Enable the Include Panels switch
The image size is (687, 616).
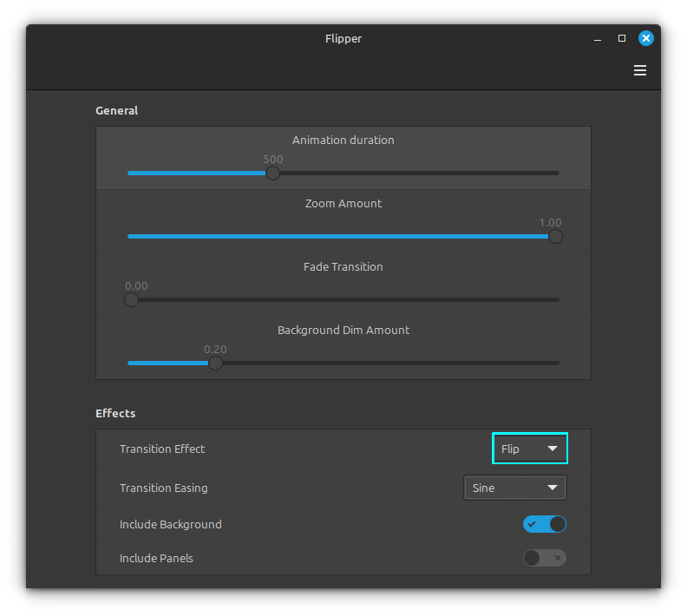(545, 558)
